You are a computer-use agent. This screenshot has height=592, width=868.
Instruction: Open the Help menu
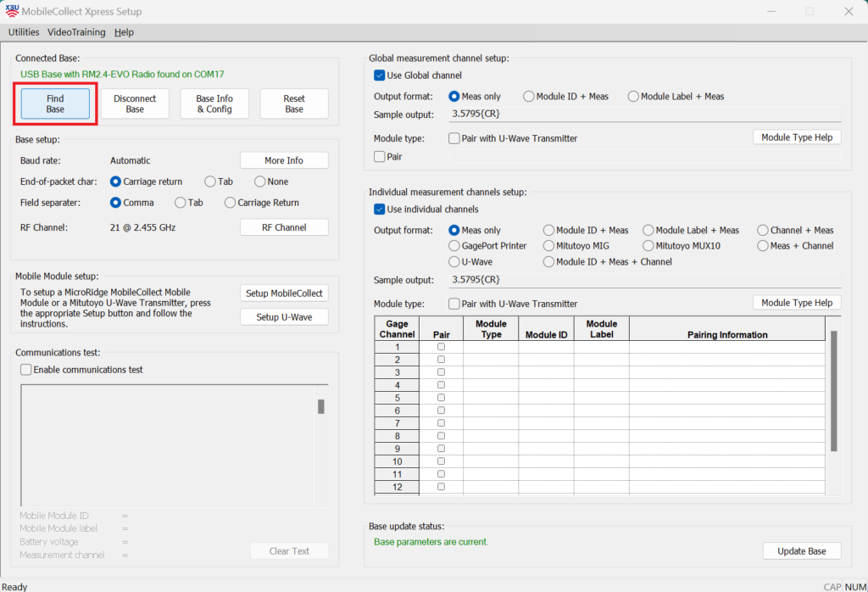[124, 32]
